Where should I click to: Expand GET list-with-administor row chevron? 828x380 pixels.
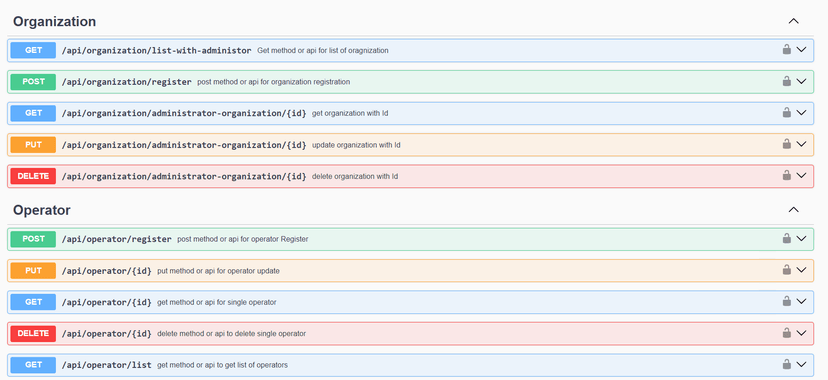tap(801, 50)
